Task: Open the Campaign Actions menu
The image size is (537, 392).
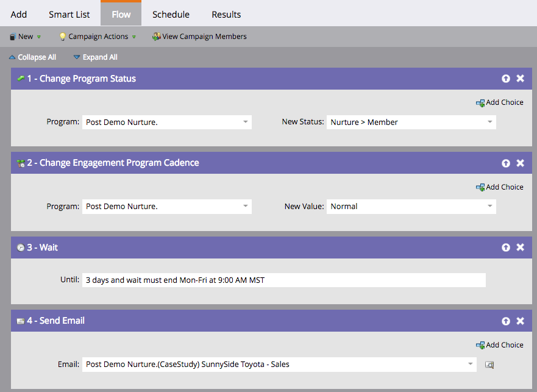Action: 98,37
